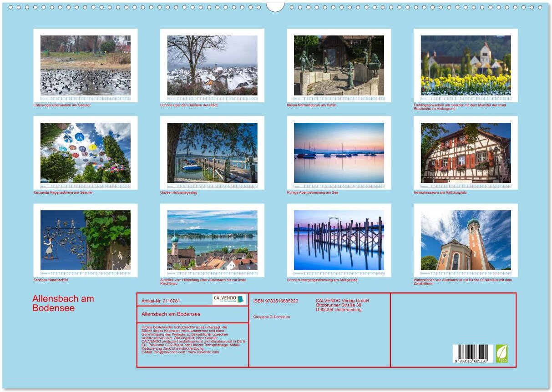
Task: Open the snowy town rooftops photo
Action: tap(212, 65)
